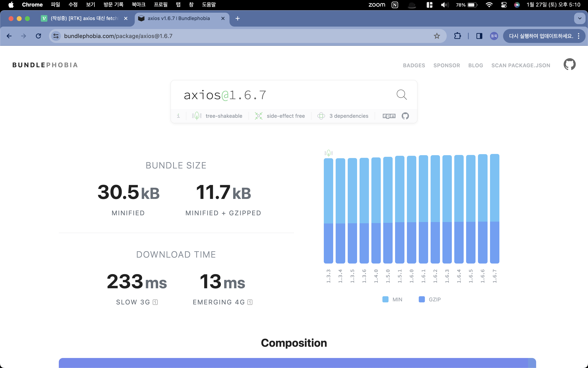Viewport: 588px width, 368px height.
Task: Select the 1.5.0 version bar
Action: click(388, 210)
